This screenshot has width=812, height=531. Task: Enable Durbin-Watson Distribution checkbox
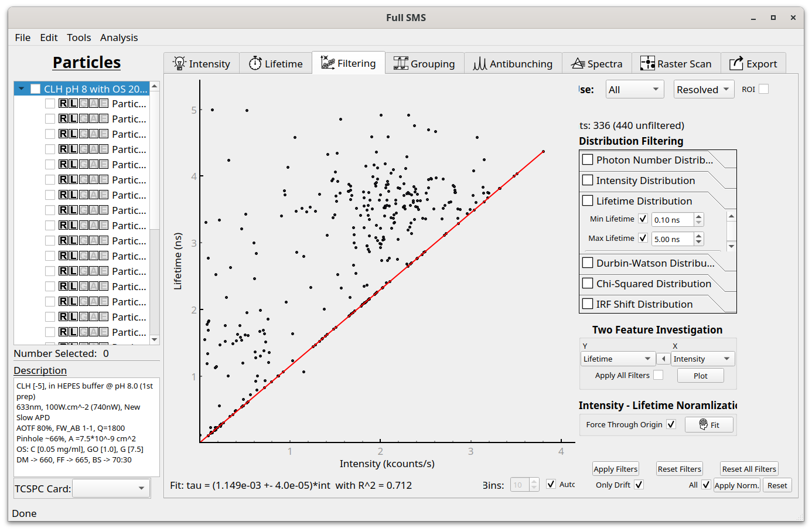pyautogui.click(x=588, y=263)
